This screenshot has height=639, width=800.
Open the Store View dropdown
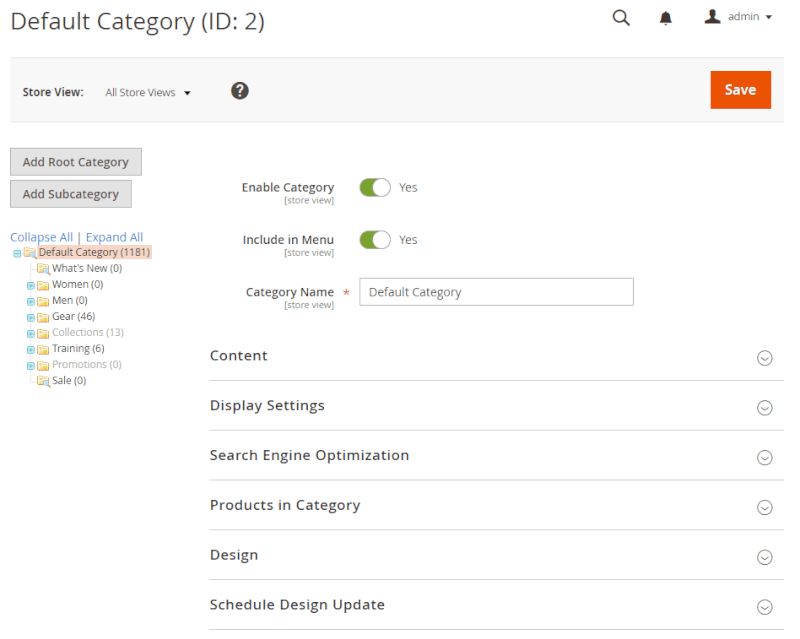tap(148, 92)
